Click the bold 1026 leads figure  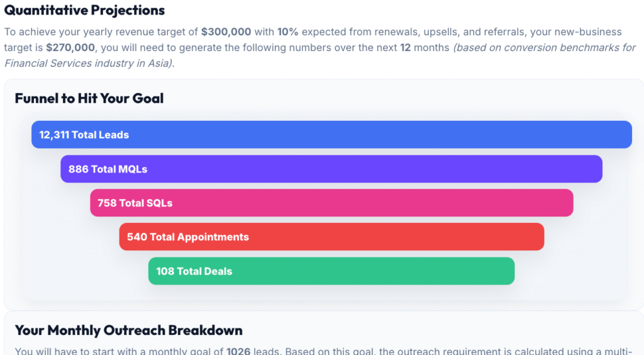tap(239, 351)
